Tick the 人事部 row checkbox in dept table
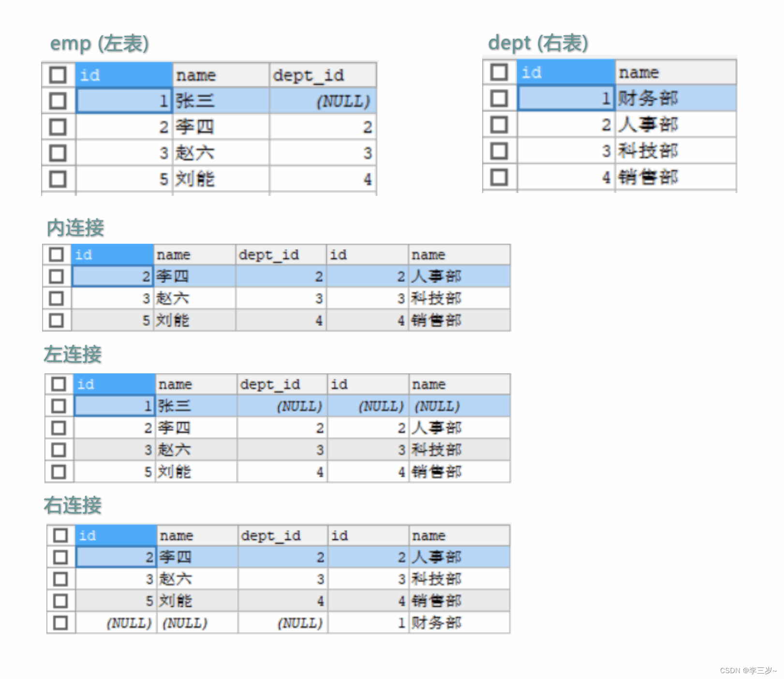Screen dimensions: 784x679 click(499, 125)
